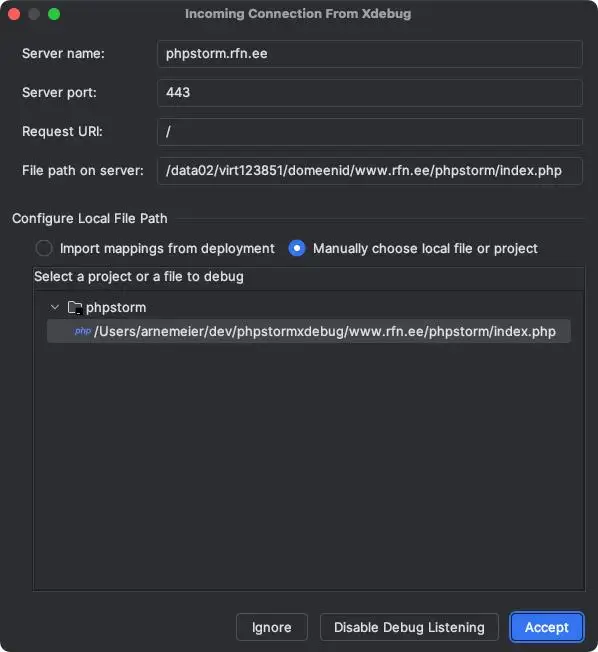
Task: Click the File path on server field
Action: pyautogui.click(x=370, y=171)
